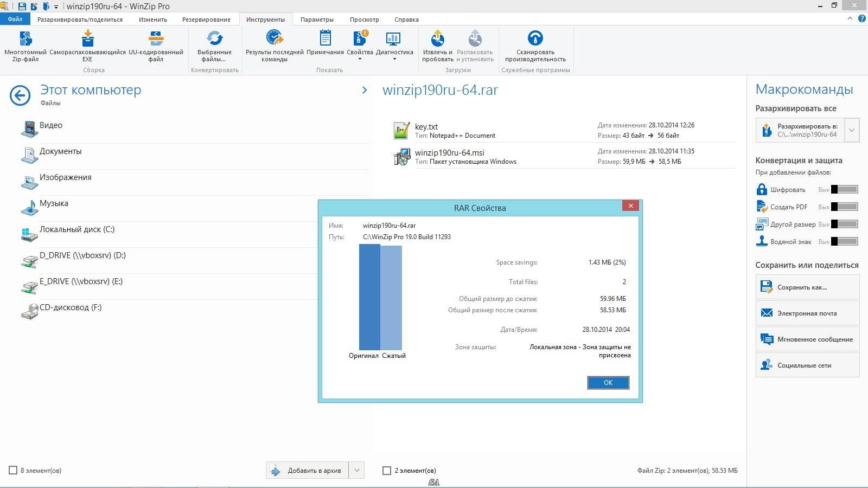Viewport: 868px width, 488px height.
Task: Click Извлечь и пробовать icon
Action: pos(437,38)
